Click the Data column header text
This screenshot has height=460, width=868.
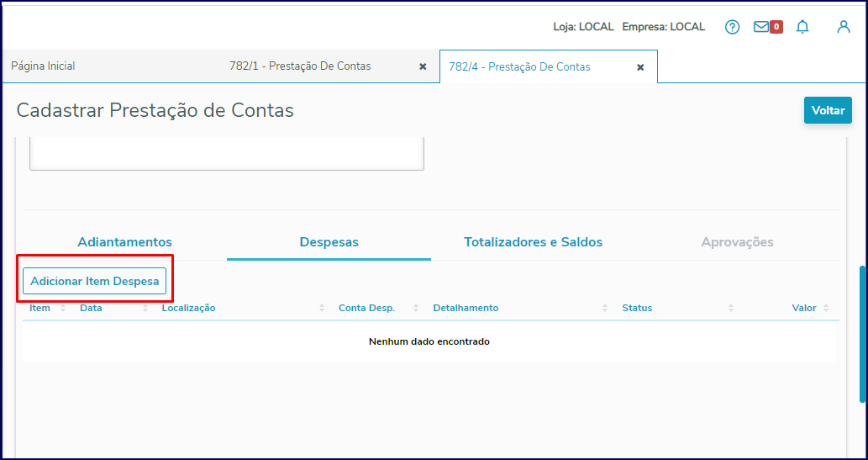pos(91,308)
